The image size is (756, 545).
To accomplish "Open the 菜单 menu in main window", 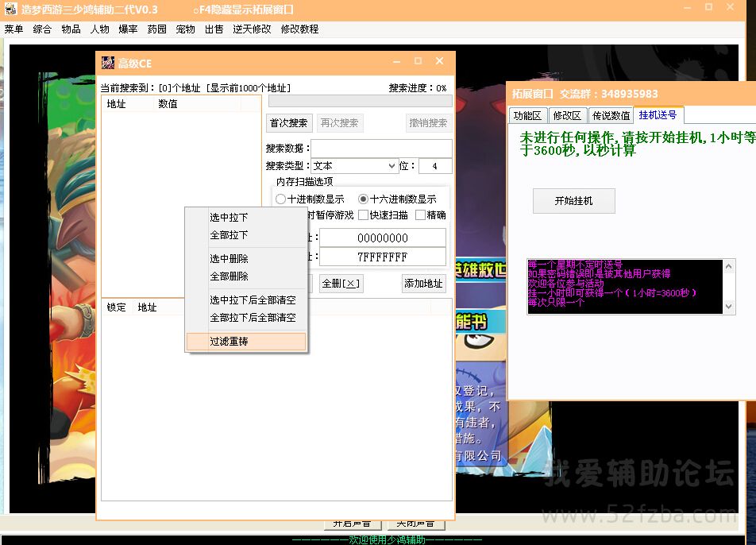I will (x=14, y=29).
